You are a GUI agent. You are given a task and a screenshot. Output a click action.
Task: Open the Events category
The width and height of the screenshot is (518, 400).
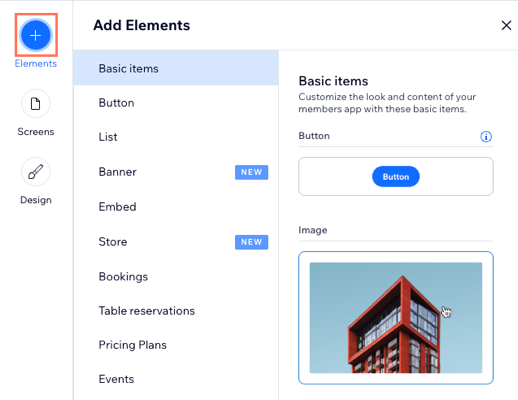(x=176, y=379)
